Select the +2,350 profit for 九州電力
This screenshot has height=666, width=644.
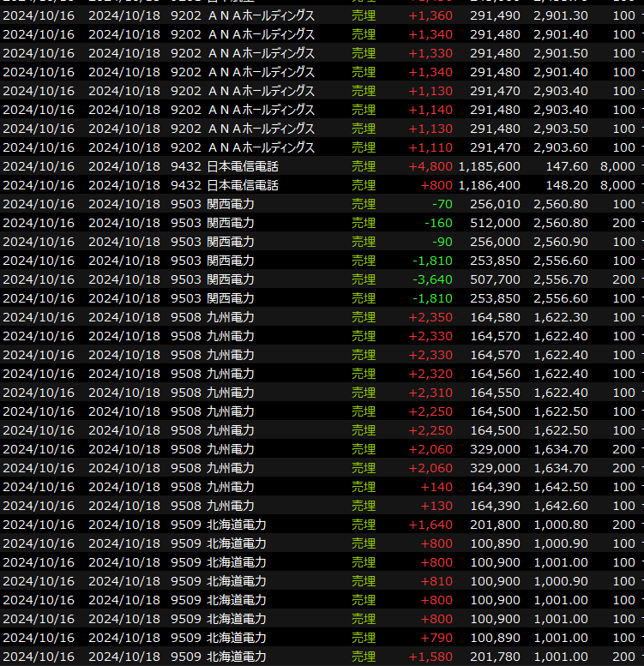[x=430, y=317]
